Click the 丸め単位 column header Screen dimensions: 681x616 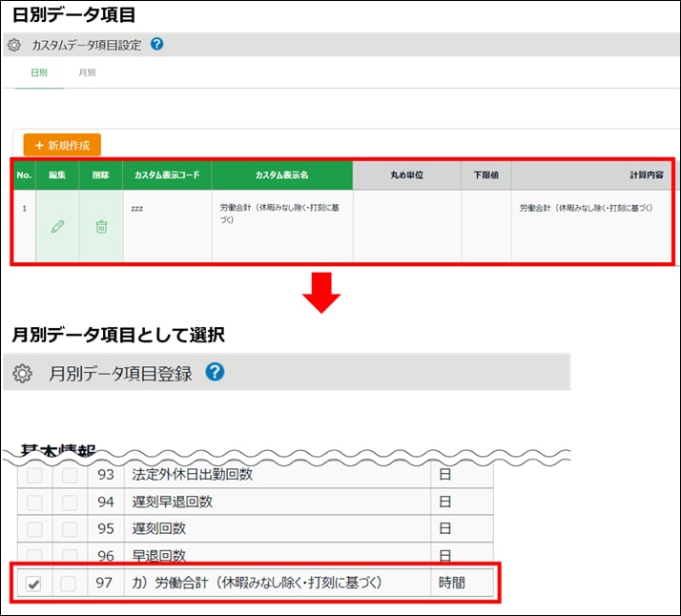(x=406, y=175)
